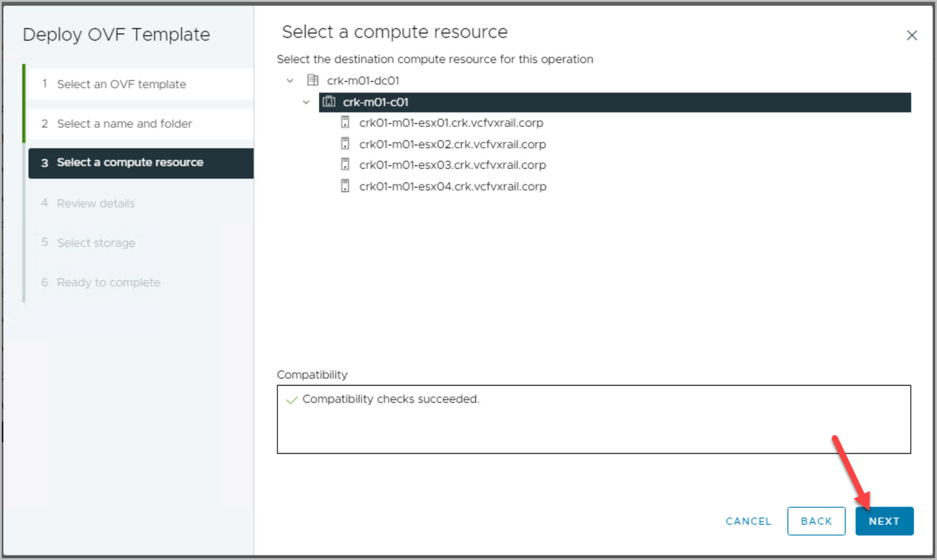
Task: Pick host crk01-m01-esx04.crk.vcfvxrail.corp
Action: [453, 186]
